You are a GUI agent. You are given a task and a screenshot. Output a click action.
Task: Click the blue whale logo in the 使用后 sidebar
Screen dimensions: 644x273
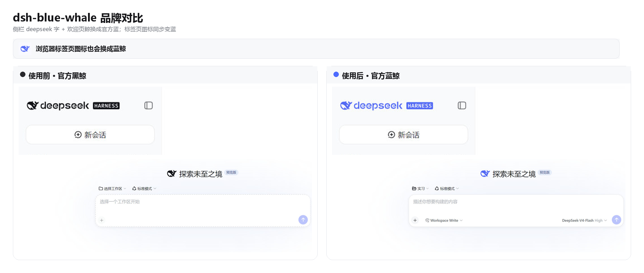(x=346, y=105)
